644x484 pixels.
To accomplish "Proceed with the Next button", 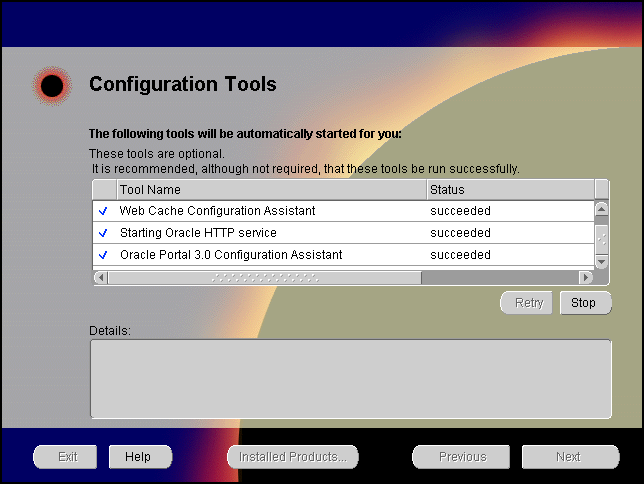I will pos(570,457).
